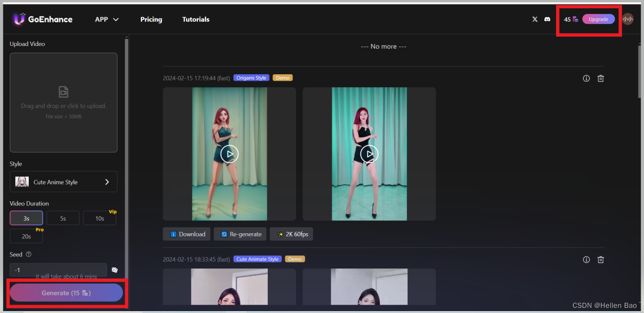
Task: Select the 5s video duration
Action: 63,218
